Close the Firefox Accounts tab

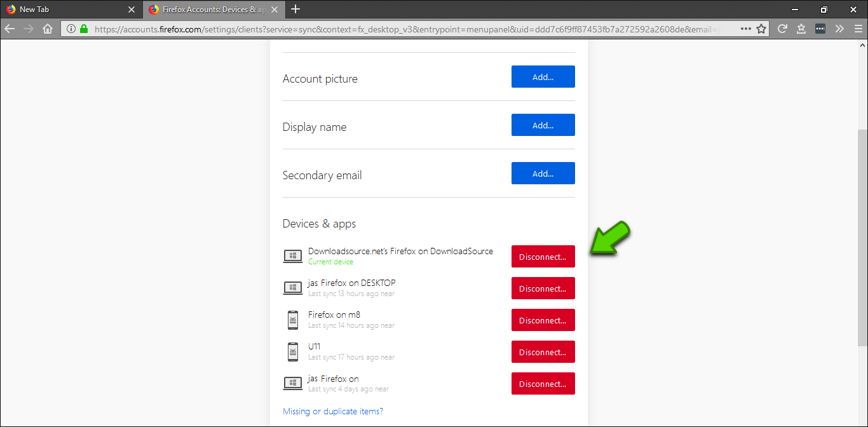[275, 10]
